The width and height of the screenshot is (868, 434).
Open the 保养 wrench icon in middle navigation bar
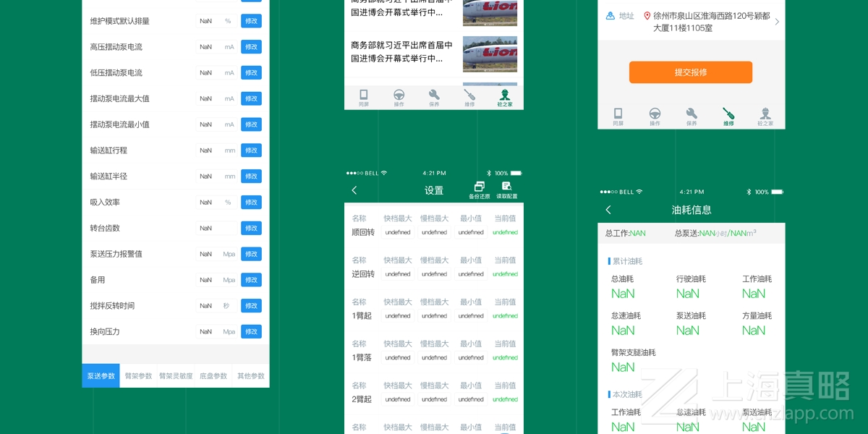[x=434, y=95]
